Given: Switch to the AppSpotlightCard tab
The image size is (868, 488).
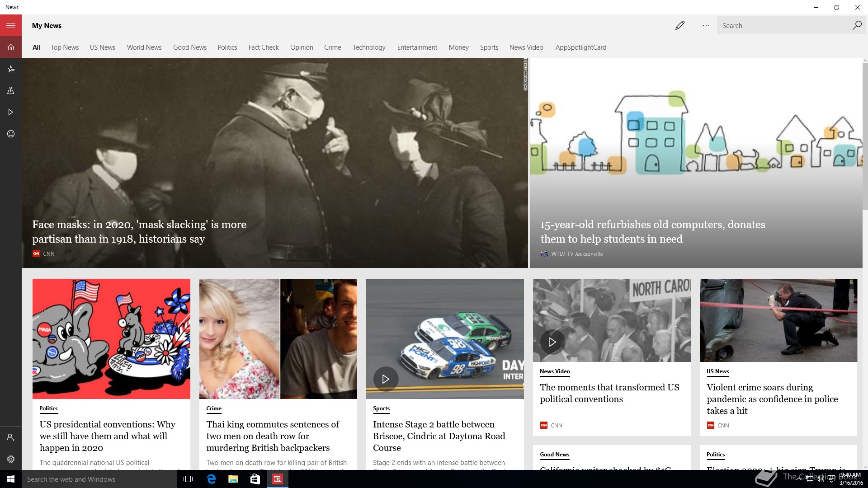Looking at the screenshot, I should click(x=581, y=47).
